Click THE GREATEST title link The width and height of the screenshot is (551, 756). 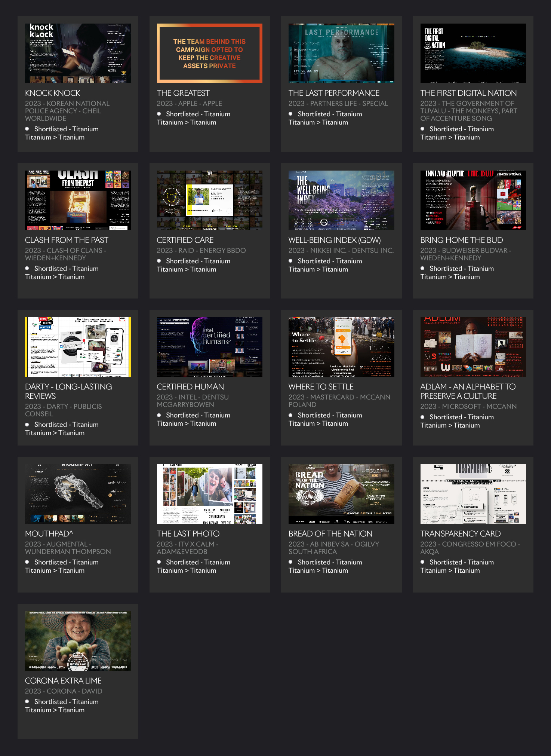pyautogui.click(x=183, y=93)
